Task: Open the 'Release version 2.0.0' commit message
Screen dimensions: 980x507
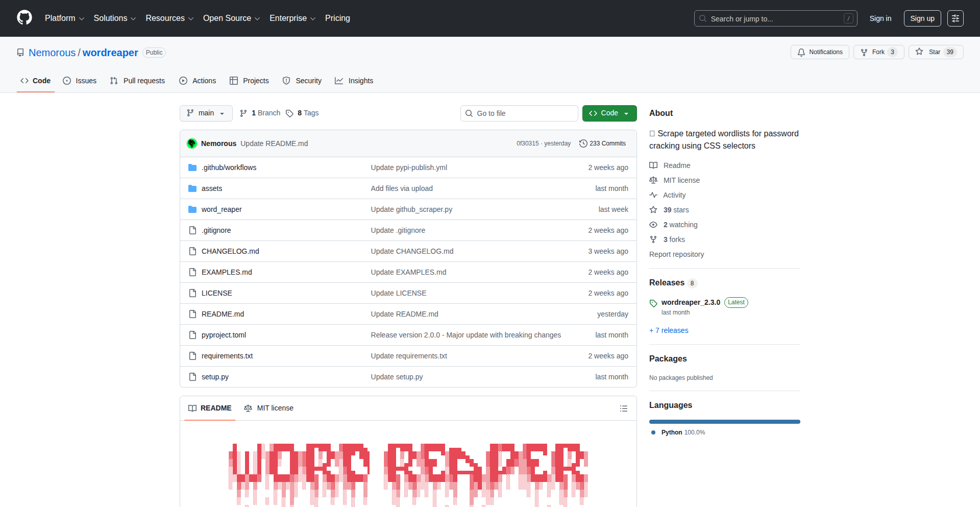Action: (x=466, y=335)
